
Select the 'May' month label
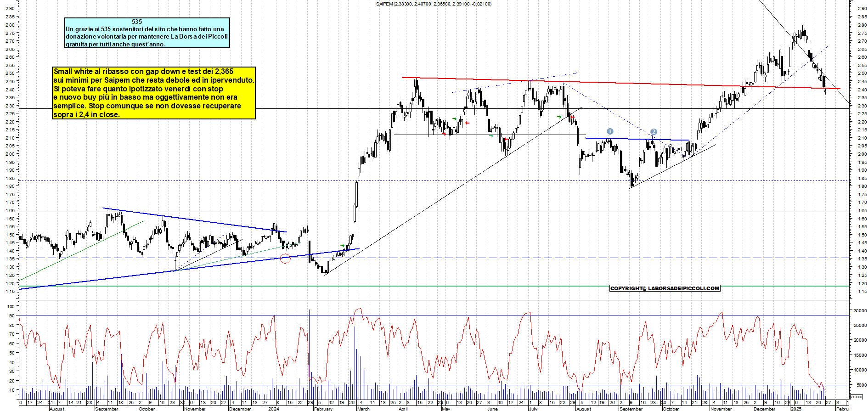pos(446,409)
